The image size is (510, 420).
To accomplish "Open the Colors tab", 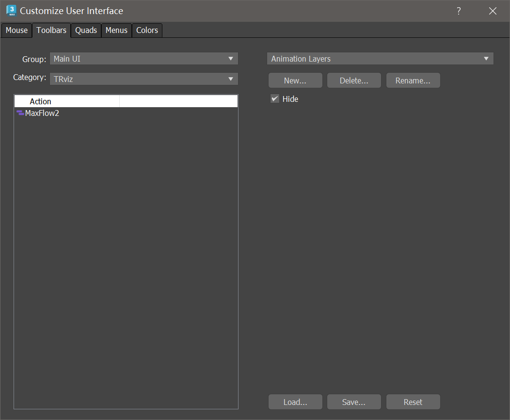I will pyautogui.click(x=147, y=30).
